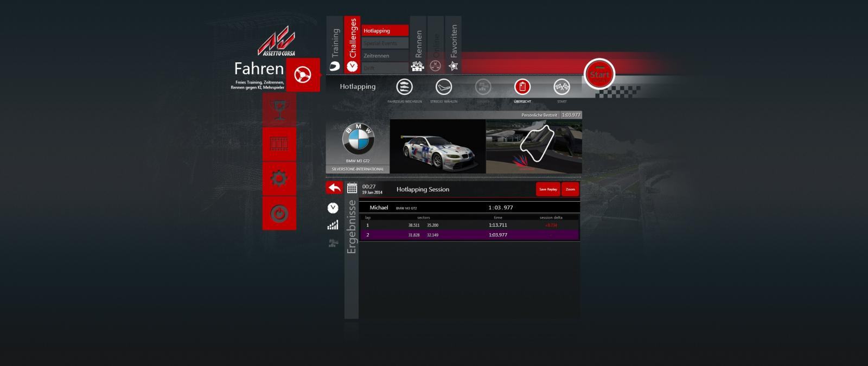Choose Drift in the Challenges list
Viewport: 868px width, 366px height.
coord(385,68)
